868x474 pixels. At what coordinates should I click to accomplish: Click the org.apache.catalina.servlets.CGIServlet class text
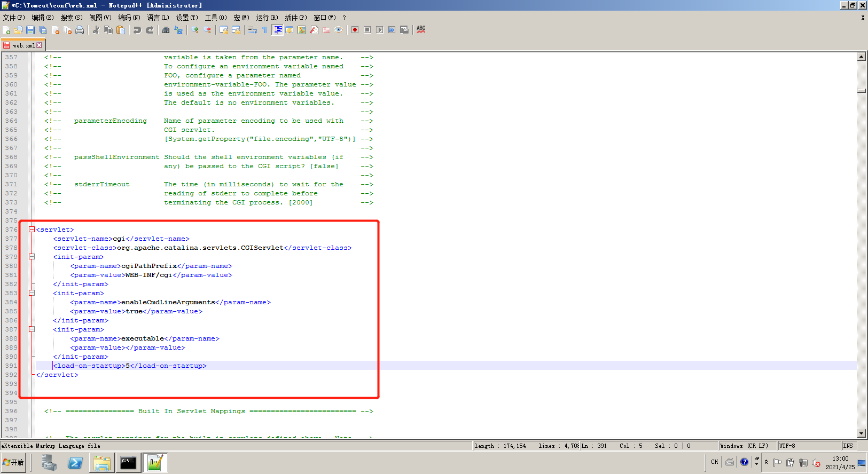pyautogui.click(x=200, y=248)
